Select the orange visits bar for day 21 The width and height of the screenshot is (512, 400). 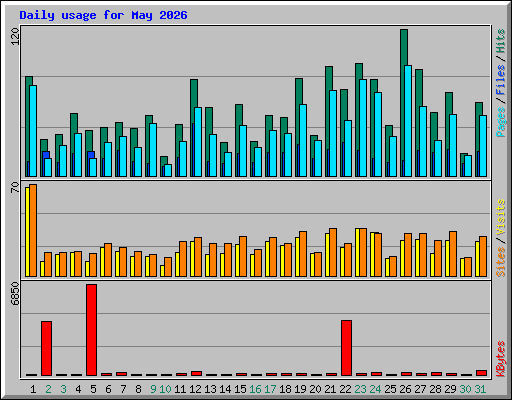[x=333, y=252]
